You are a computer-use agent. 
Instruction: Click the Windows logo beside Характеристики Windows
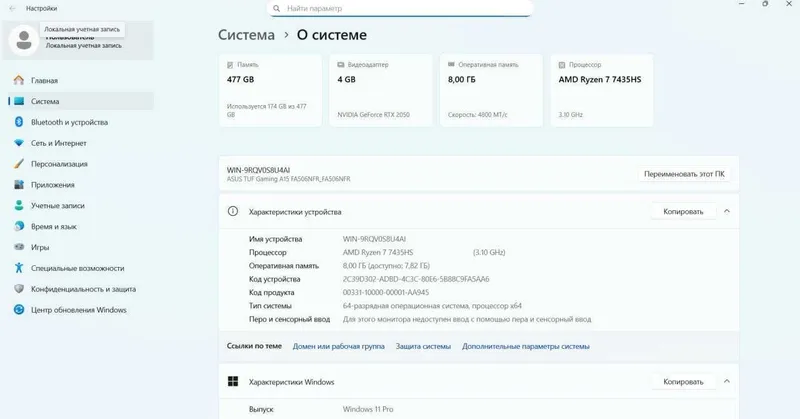pyautogui.click(x=233, y=382)
